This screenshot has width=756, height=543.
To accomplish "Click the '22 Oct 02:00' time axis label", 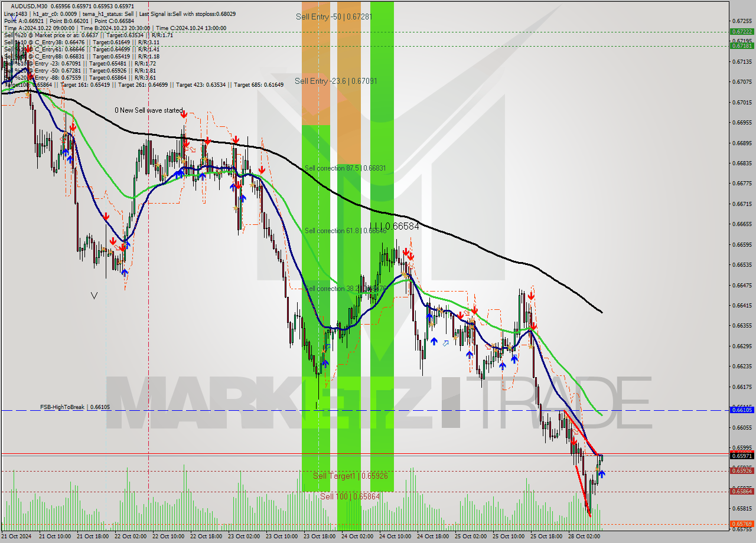I will (130, 537).
